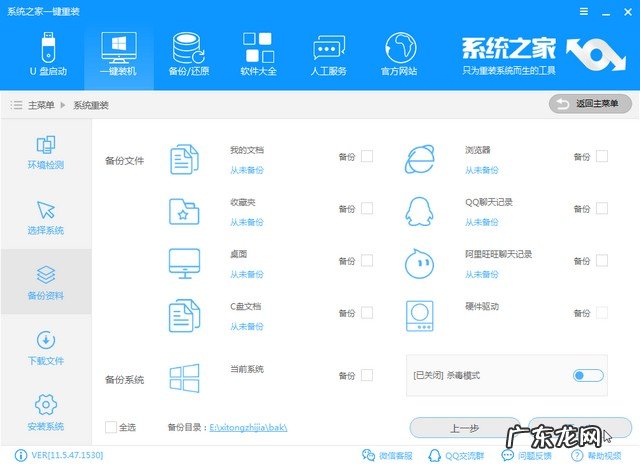Open 帮助视频 help
The width and height of the screenshot is (640, 466).
596,455
